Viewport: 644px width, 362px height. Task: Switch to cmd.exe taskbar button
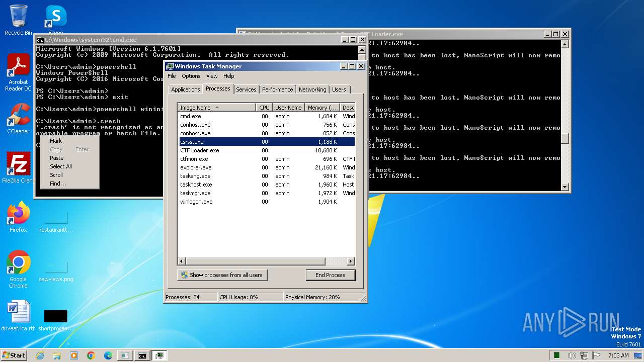(x=142, y=355)
